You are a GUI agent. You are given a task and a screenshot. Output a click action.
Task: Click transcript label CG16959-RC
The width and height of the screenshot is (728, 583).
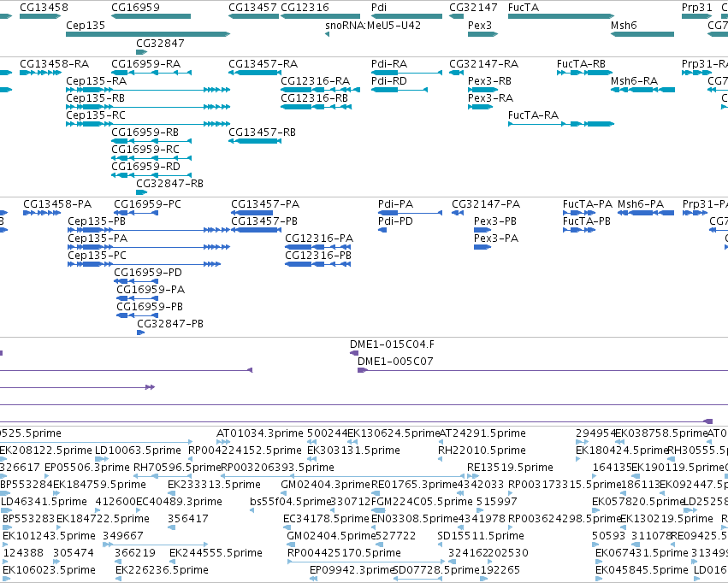tap(145, 150)
